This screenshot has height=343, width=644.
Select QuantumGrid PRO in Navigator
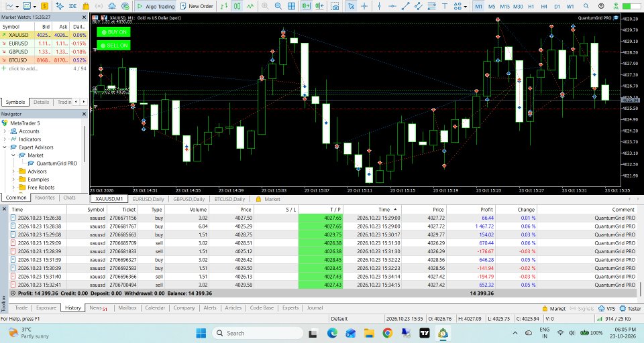click(x=56, y=163)
